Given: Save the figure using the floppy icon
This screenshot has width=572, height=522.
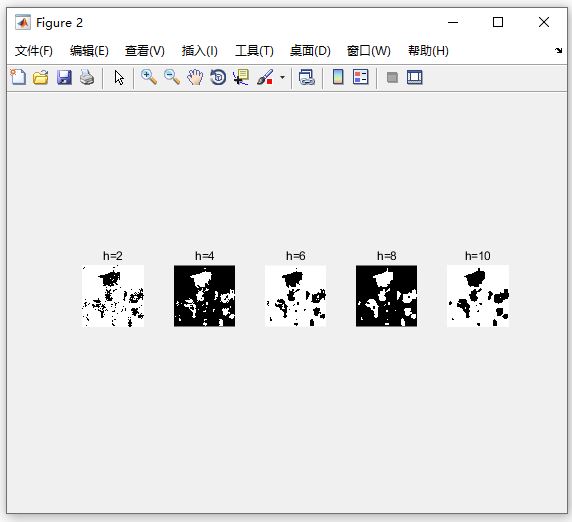Looking at the screenshot, I should click(x=64, y=77).
